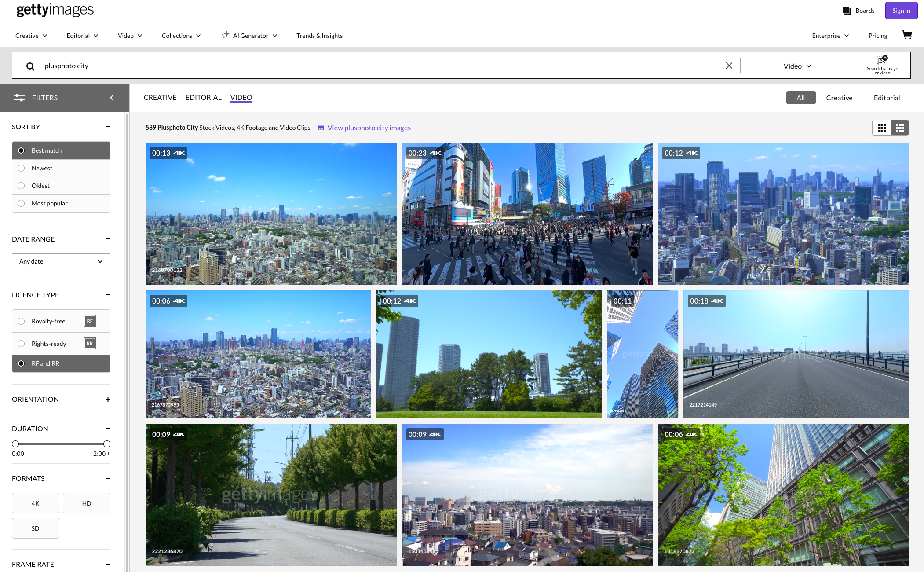
Task: Switch to mosaic layout view
Action: (x=900, y=128)
